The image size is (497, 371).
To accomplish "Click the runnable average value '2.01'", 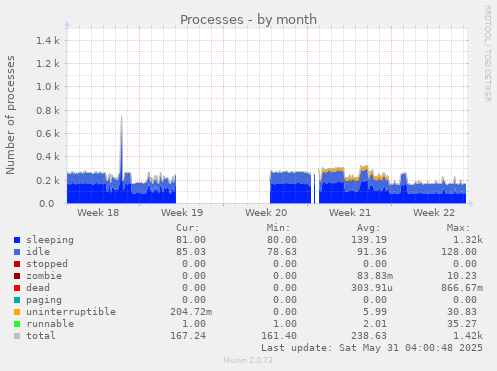I will [375, 324].
